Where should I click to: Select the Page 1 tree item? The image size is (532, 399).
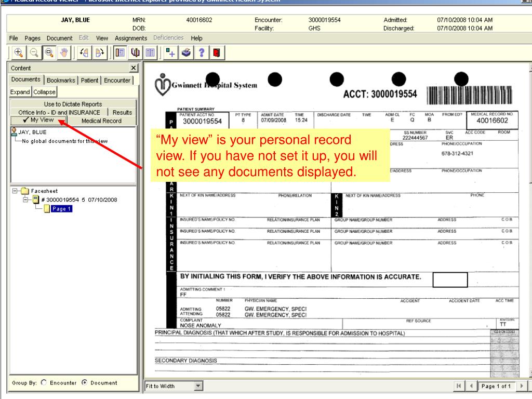point(61,209)
